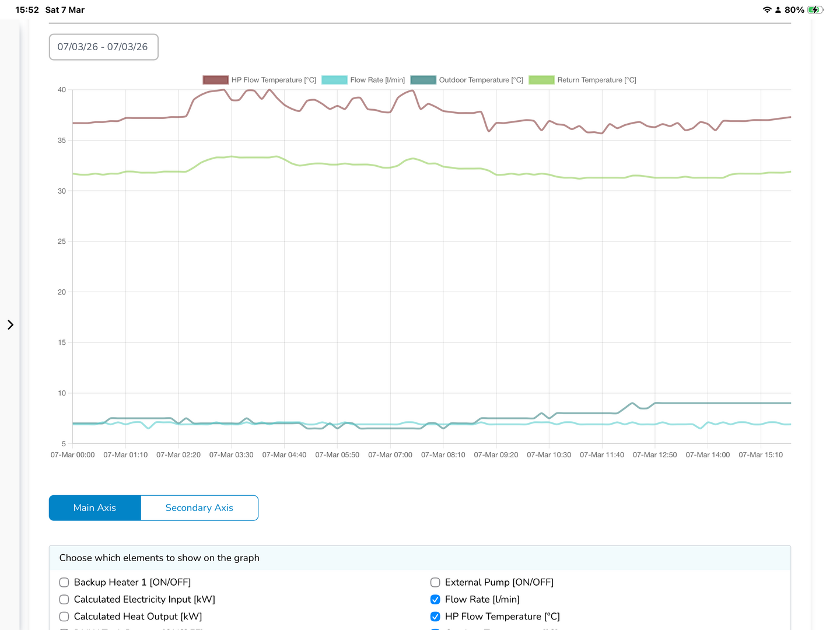Tap the battery icon in status bar
The height and width of the screenshot is (630, 840).
point(815,10)
